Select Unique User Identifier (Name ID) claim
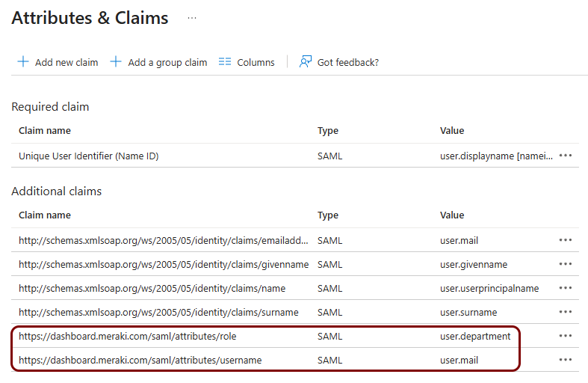Screen dimensions: 588x383 (88, 156)
